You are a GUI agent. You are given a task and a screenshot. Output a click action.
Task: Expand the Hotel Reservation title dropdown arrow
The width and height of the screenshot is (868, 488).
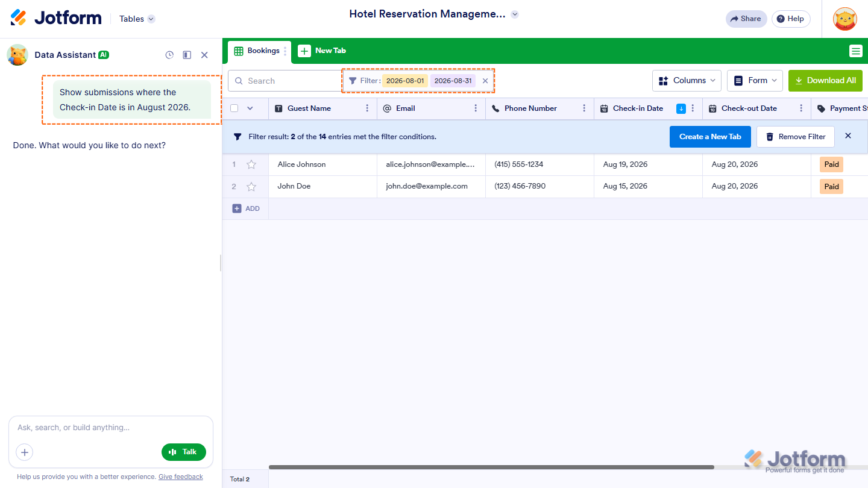tap(515, 14)
